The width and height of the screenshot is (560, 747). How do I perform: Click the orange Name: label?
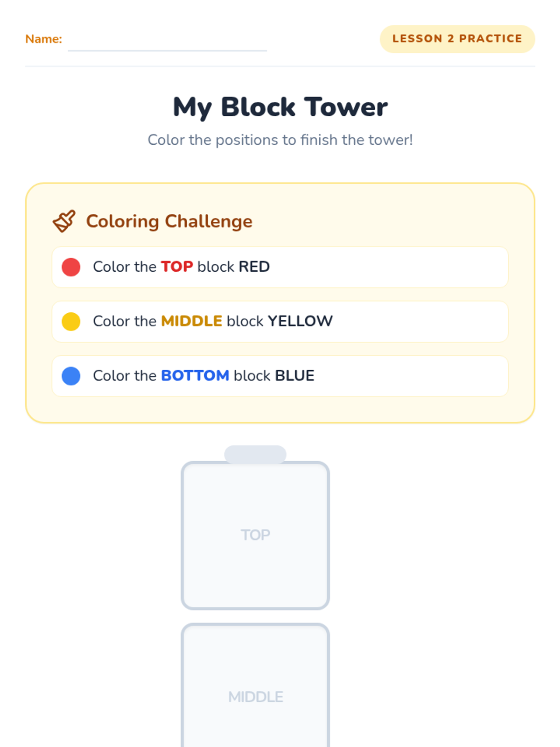click(x=43, y=39)
